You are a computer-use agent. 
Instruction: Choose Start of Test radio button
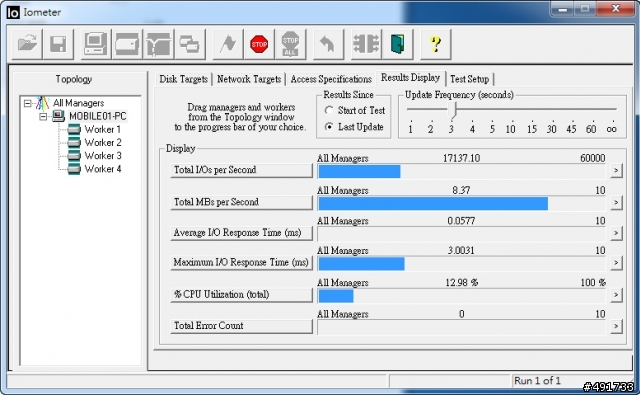point(329,111)
